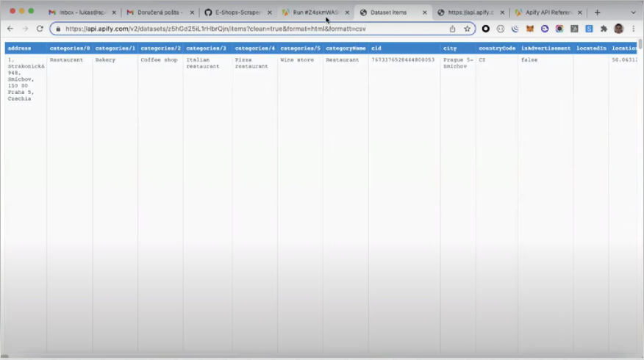Image resolution: width=644 pixels, height=360 pixels.
Task: Close the Apify API Reference tab
Action: click(580, 12)
